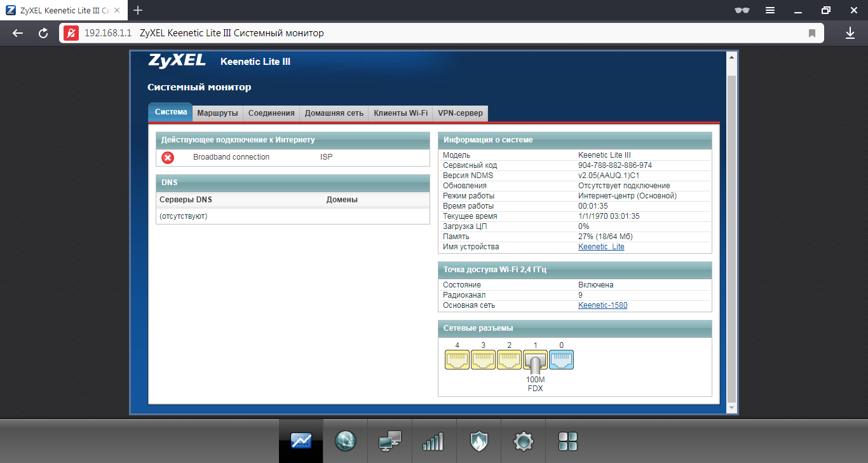Select the VPN-сервер tab

(x=460, y=113)
